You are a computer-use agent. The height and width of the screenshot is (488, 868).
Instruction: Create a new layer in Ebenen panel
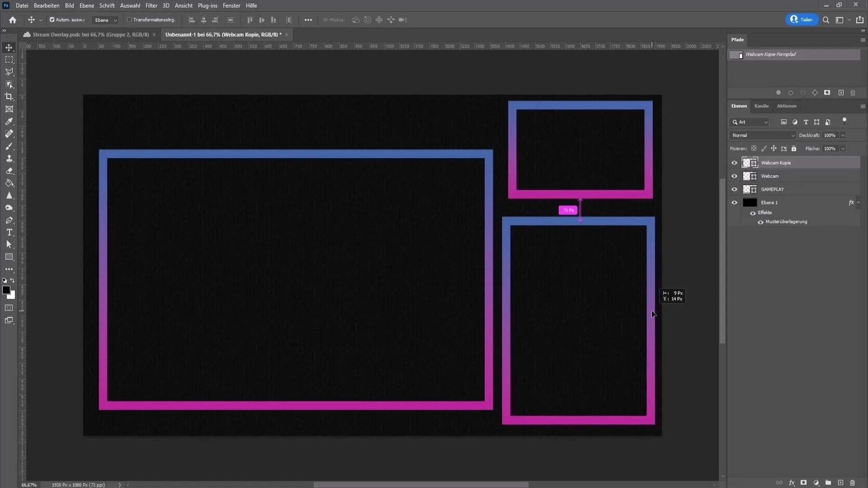840,483
